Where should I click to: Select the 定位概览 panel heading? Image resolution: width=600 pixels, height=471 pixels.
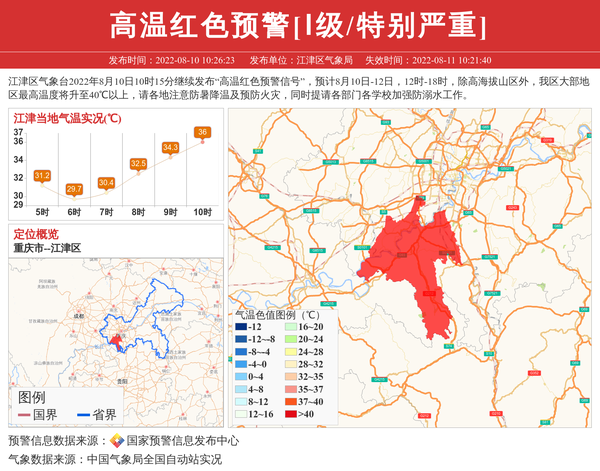pos(36,234)
